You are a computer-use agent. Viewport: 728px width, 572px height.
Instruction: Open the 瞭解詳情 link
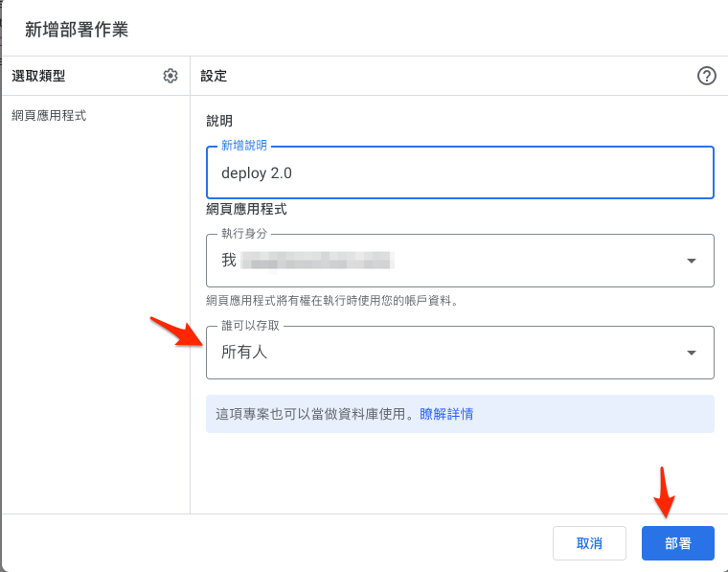pyautogui.click(x=446, y=414)
